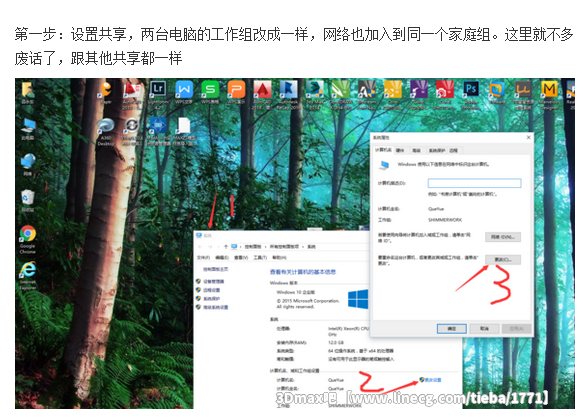
Task: Open the Recycle Bin desktop icon
Action: [x=28, y=200]
